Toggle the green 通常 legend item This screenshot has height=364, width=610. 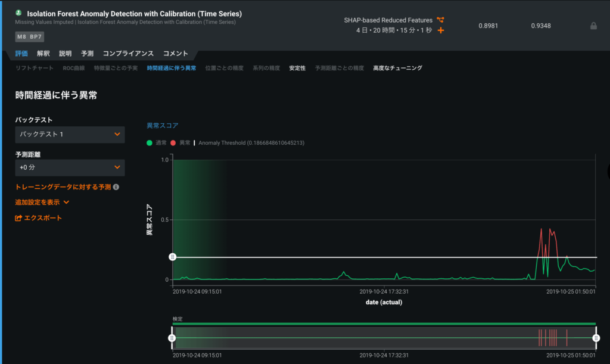coord(157,143)
